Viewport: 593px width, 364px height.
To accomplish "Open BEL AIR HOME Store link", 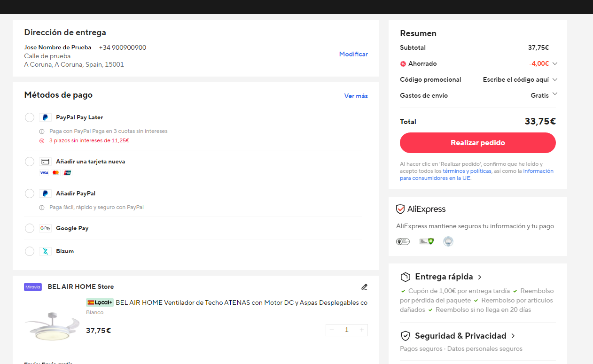I will pyautogui.click(x=81, y=287).
